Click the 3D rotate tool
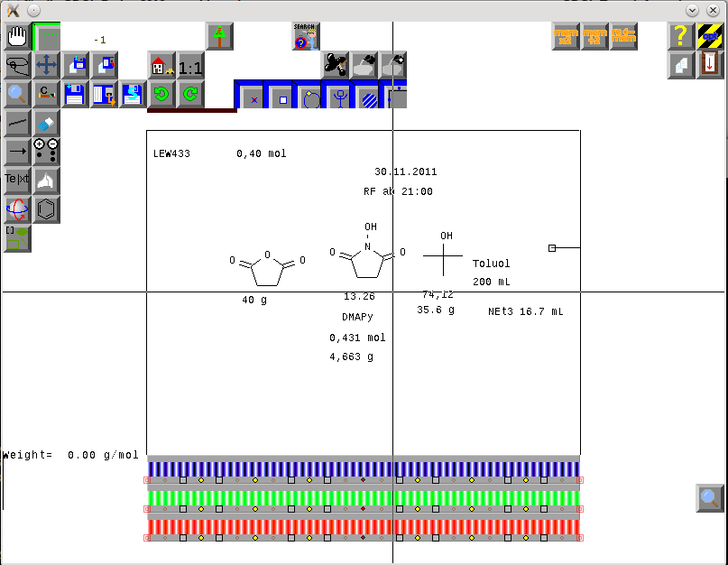This screenshot has width=728, height=565. click(x=17, y=209)
